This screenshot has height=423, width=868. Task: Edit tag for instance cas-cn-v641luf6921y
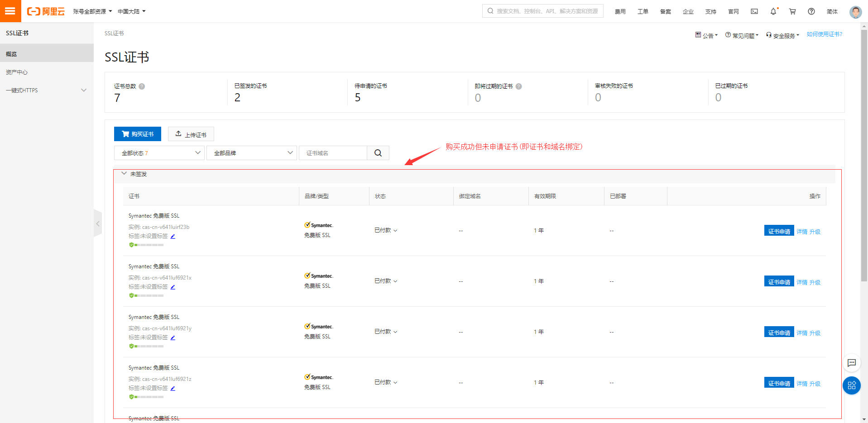173,337
